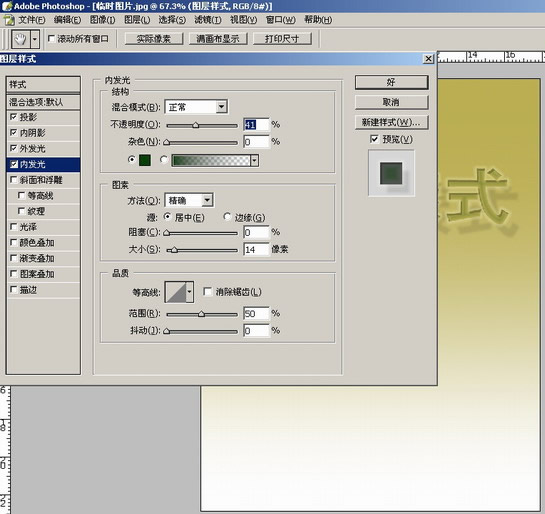Click the 不透明度 slider handle

tap(196, 125)
